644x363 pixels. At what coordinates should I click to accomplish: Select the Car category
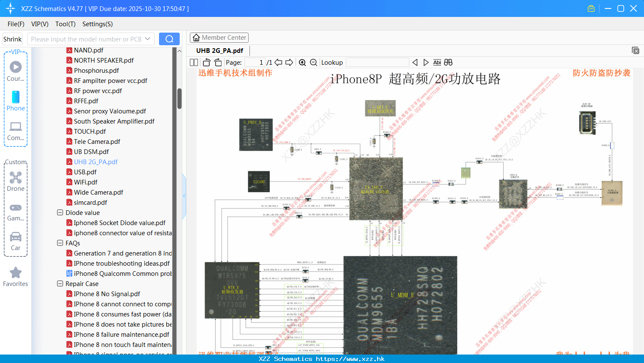pos(16,241)
